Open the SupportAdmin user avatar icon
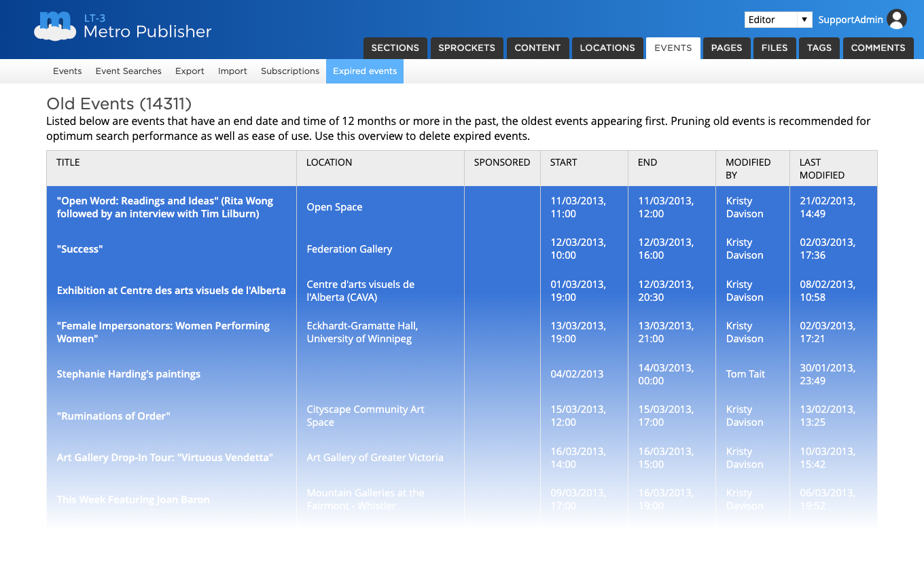 point(897,20)
